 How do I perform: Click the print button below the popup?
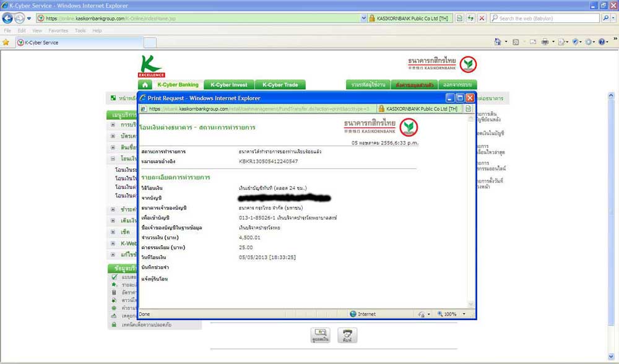[347, 335]
